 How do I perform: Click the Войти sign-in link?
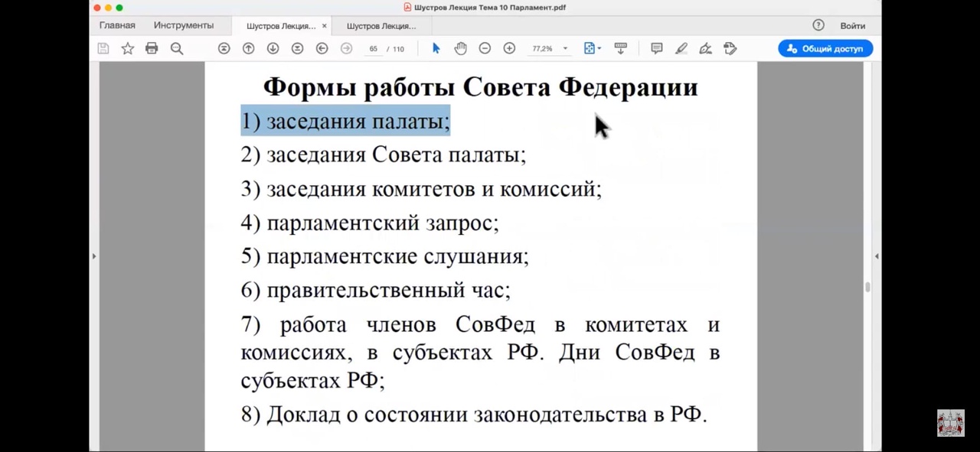[852, 25]
